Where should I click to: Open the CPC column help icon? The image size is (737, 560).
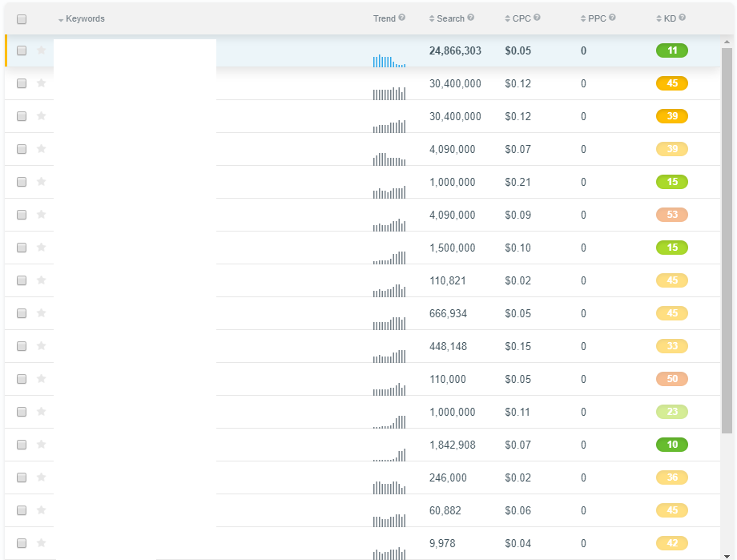(x=537, y=18)
